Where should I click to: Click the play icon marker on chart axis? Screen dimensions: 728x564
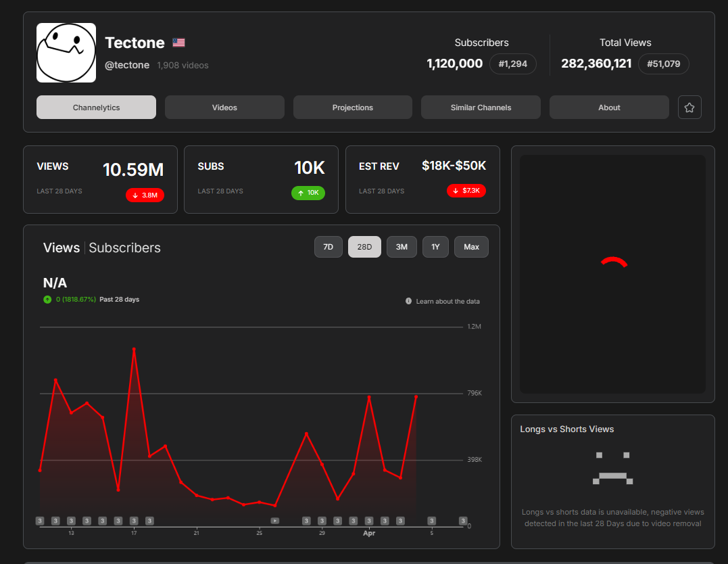tap(275, 521)
